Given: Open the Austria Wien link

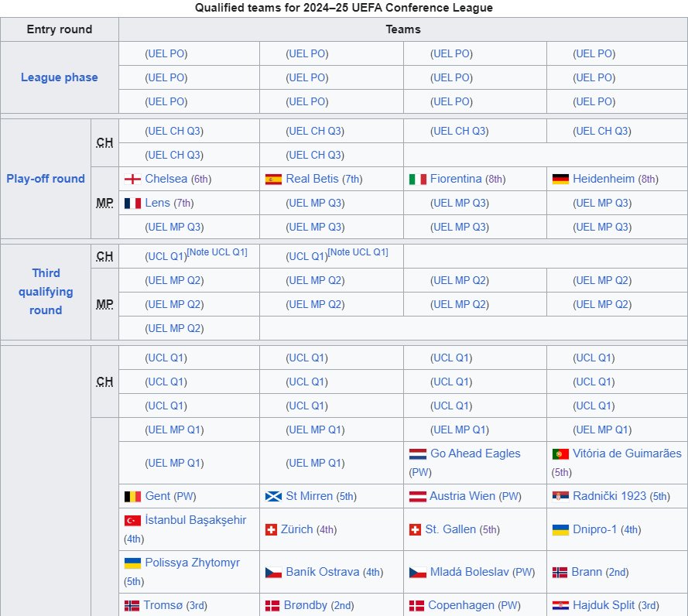Looking at the screenshot, I should click(463, 496).
